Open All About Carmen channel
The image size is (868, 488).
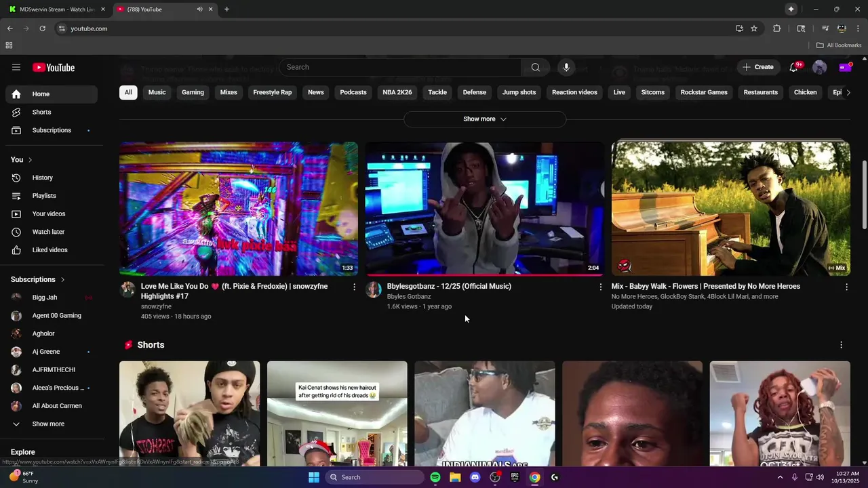click(52, 406)
